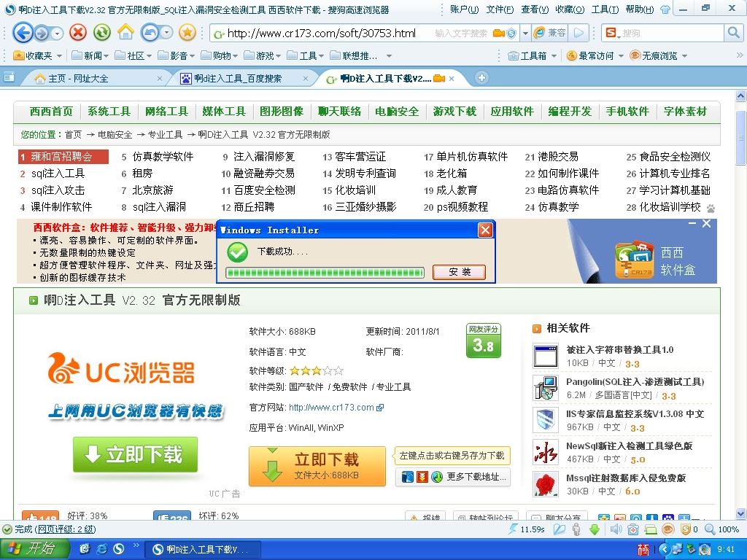Viewport: 747px width, 560px height.
Task: Click the go arrow next to compatibility mode
Action: coord(578,33)
